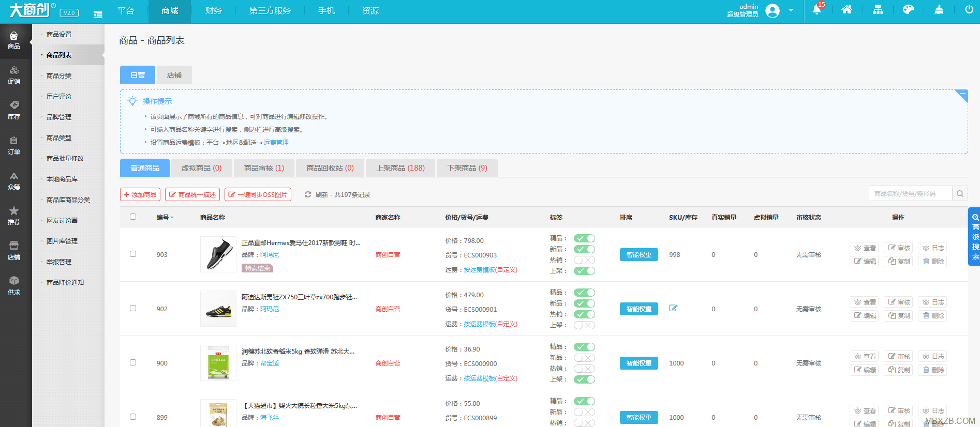The image size is (980, 427).
Task: Open the 商品 sidebar section
Action: [14, 41]
